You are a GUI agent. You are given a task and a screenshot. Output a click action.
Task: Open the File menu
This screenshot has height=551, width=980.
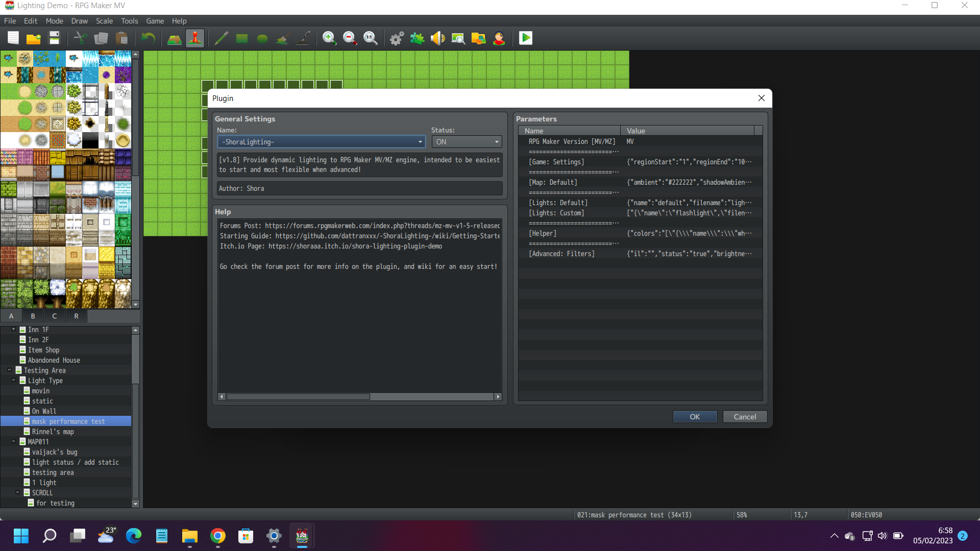(10, 21)
